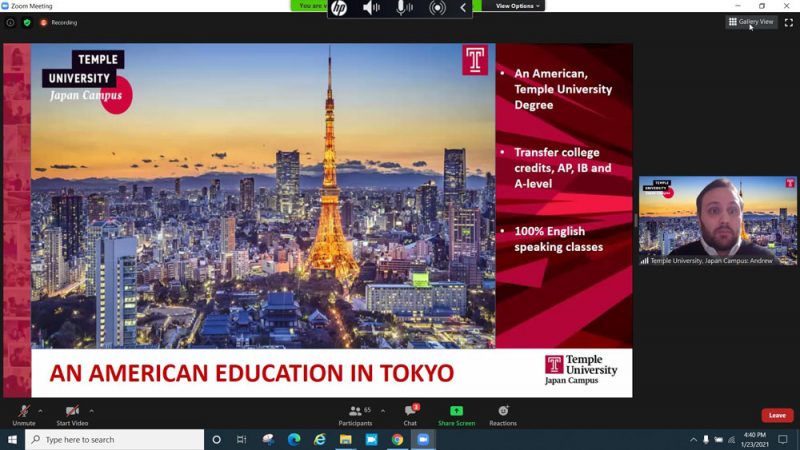Click the HP logo in the overlay bar
This screenshot has height=450, width=800.
339,8
